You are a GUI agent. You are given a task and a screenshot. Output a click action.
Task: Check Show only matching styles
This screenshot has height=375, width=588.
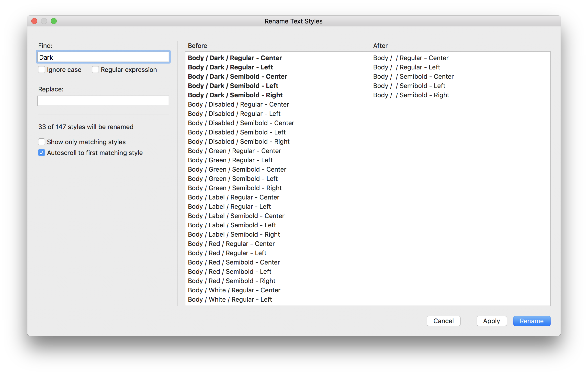tap(42, 142)
